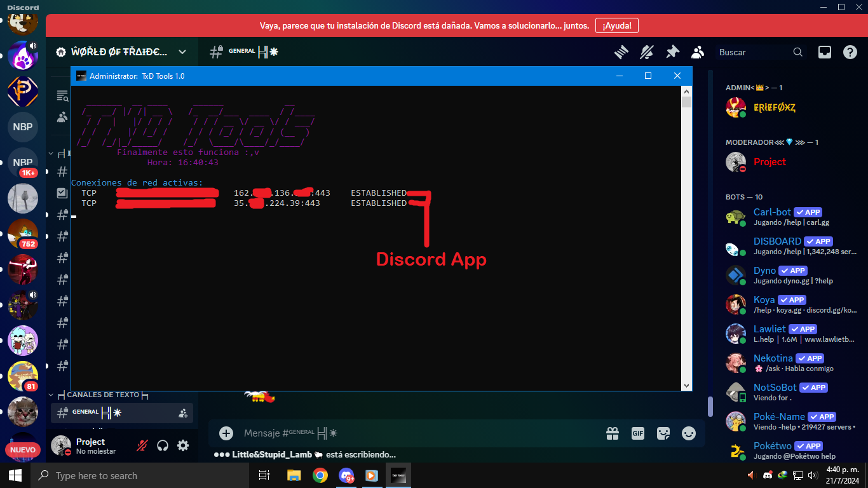The height and width of the screenshot is (488, 868).
Task: Click the TxD Tools scrollbar up arrow
Action: tap(686, 91)
